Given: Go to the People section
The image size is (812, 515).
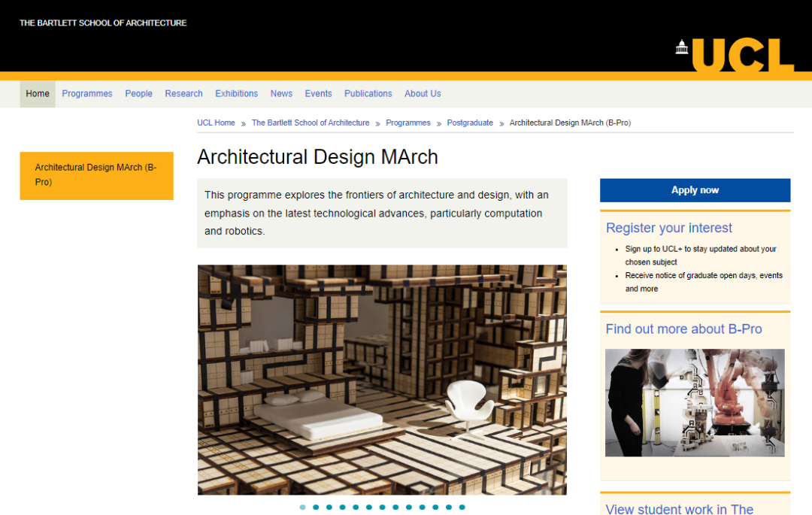Looking at the screenshot, I should 138,94.
